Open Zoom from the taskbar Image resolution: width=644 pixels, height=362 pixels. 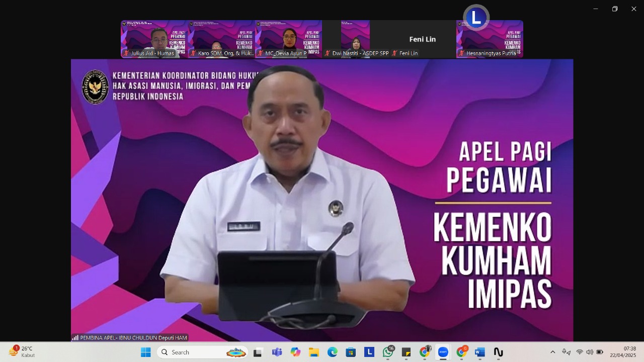[443, 352]
